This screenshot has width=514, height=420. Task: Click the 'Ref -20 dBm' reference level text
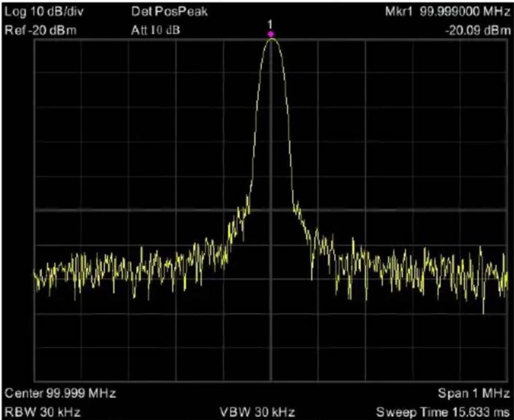pos(41,30)
